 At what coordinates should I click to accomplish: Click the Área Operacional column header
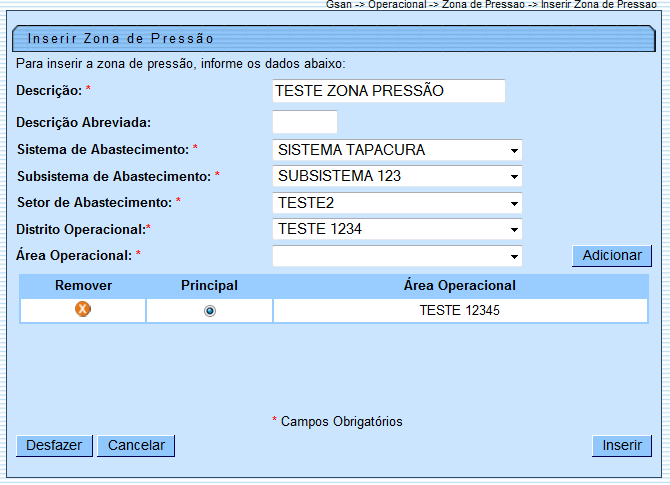click(x=460, y=285)
